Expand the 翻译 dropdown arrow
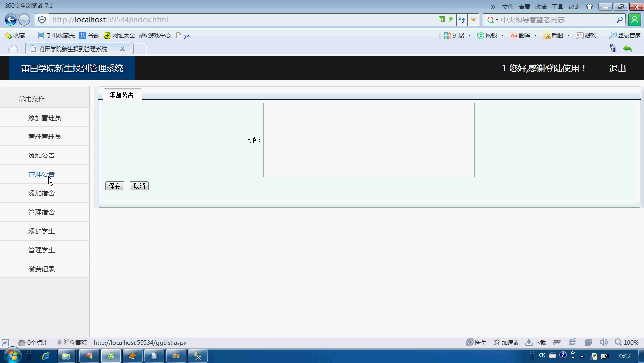Viewport: 644px width, 363px height. click(535, 35)
